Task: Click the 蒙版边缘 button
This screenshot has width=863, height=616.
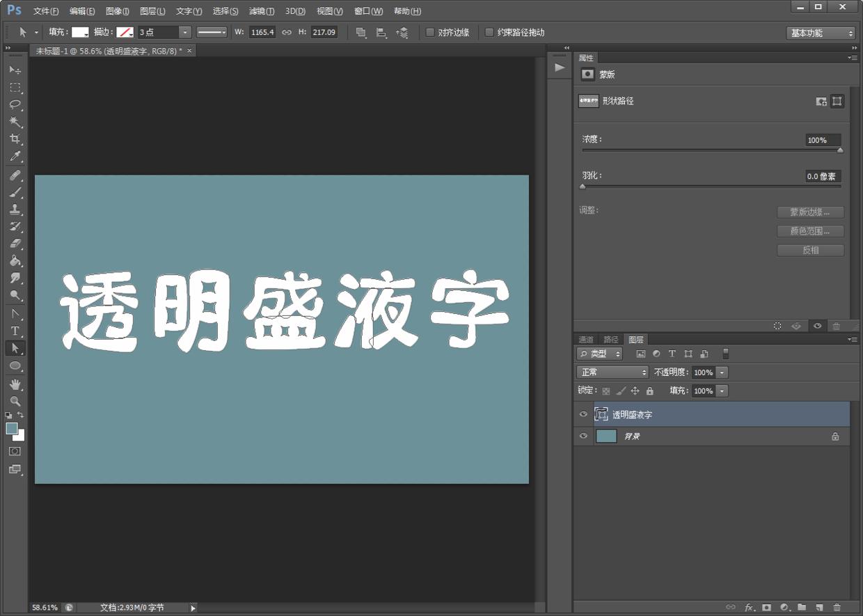Action: point(810,212)
